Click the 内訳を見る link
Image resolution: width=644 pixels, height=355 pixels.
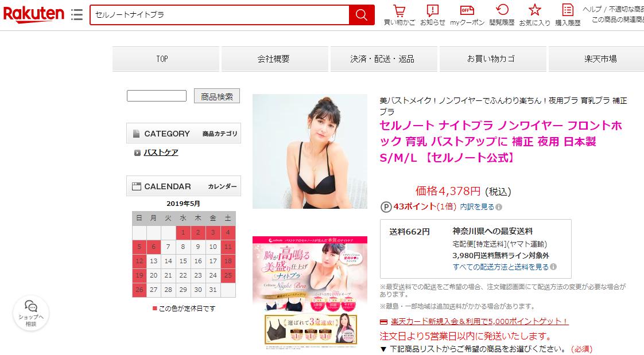coord(477,207)
